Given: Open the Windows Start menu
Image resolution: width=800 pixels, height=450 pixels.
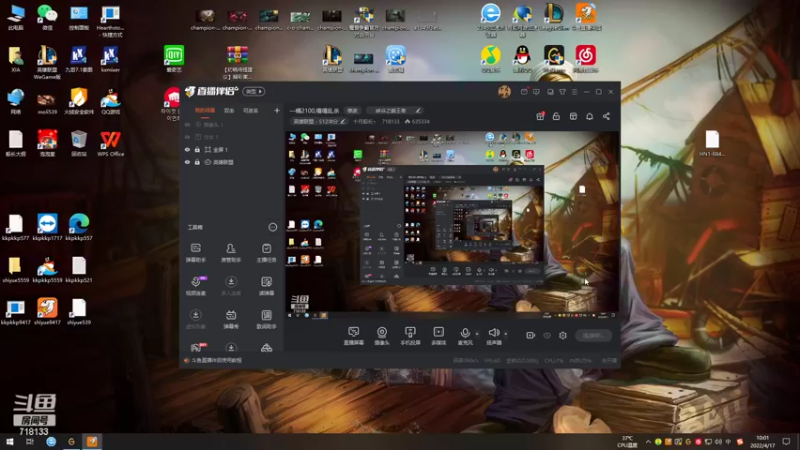Looking at the screenshot, I should tap(10, 441).
